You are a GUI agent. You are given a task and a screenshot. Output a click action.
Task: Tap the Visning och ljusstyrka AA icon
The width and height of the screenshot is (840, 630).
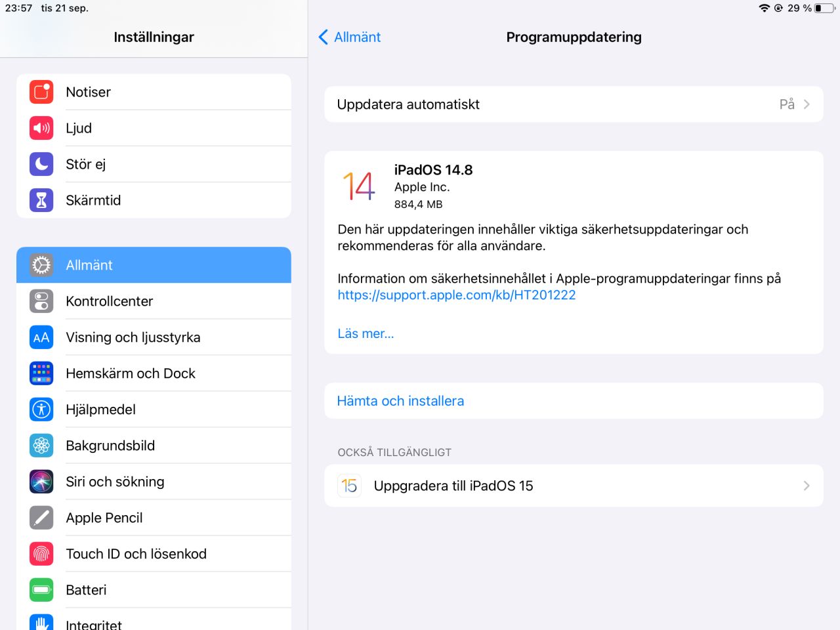coord(41,337)
